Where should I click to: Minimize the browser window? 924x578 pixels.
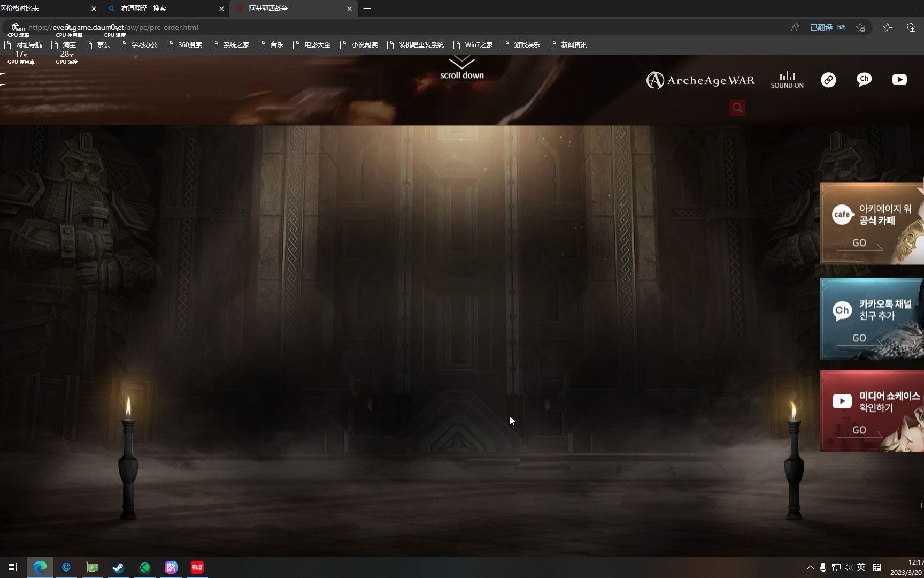pos(913,9)
